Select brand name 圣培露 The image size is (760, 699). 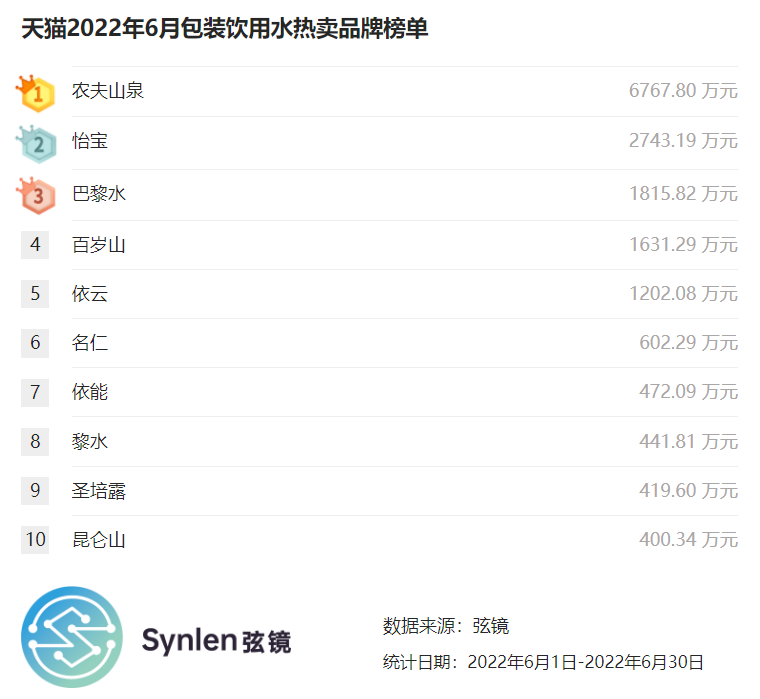99,491
